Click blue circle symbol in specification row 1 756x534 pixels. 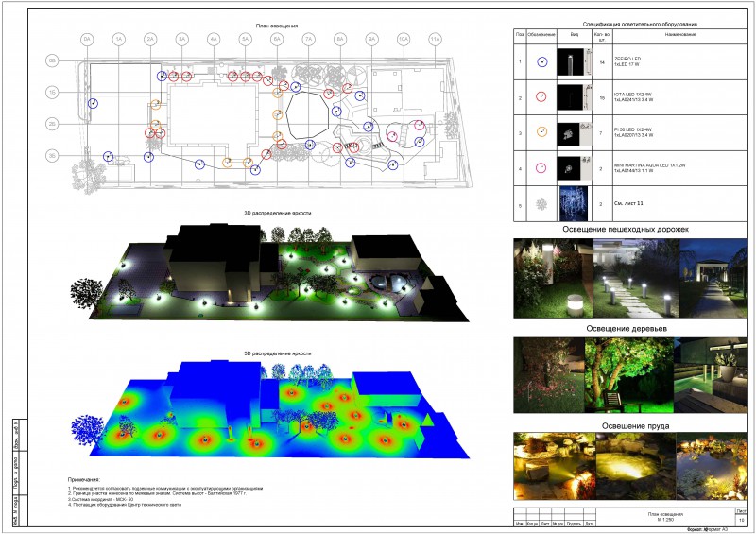[541, 61]
